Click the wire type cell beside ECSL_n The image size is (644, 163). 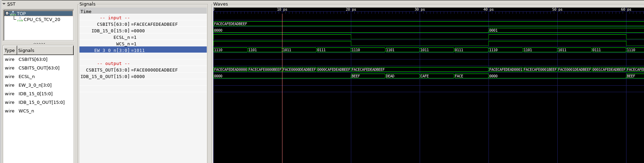point(10,77)
